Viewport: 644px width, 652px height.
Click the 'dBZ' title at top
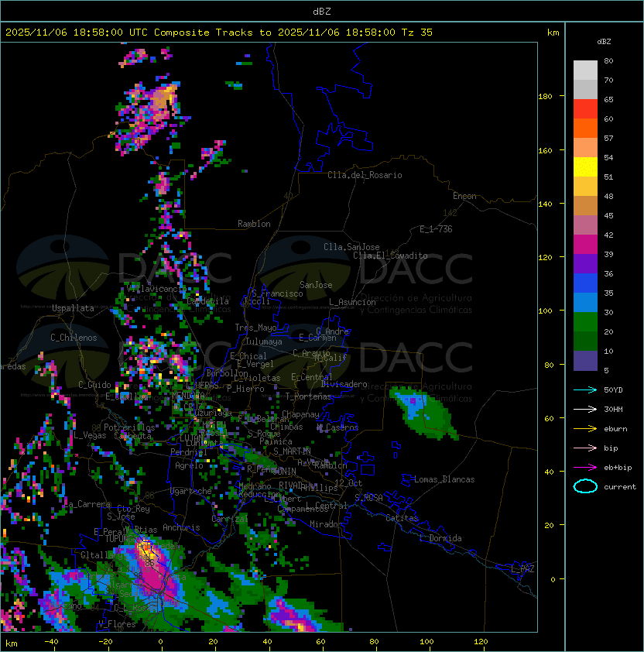tap(322, 12)
